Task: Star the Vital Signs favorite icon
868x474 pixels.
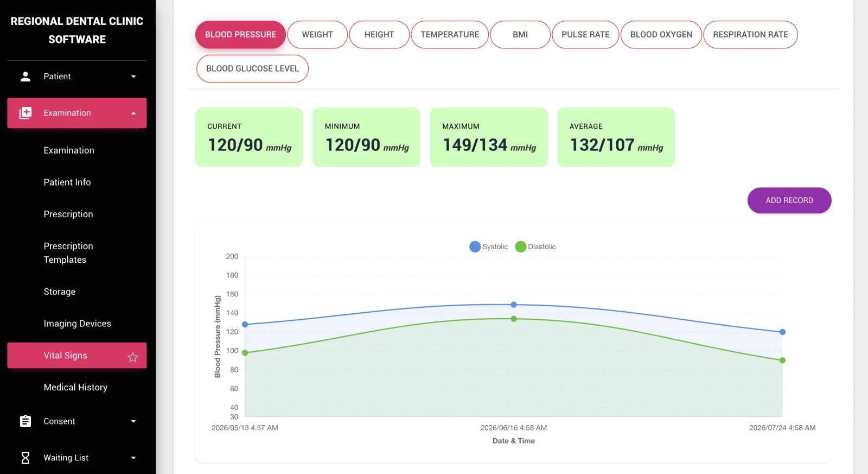Action: [133, 357]
